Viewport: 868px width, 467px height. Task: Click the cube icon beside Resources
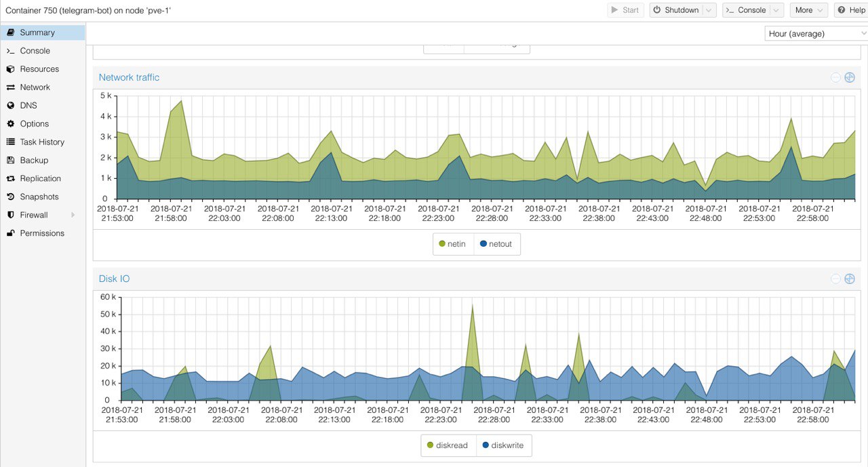pos(10,69)
